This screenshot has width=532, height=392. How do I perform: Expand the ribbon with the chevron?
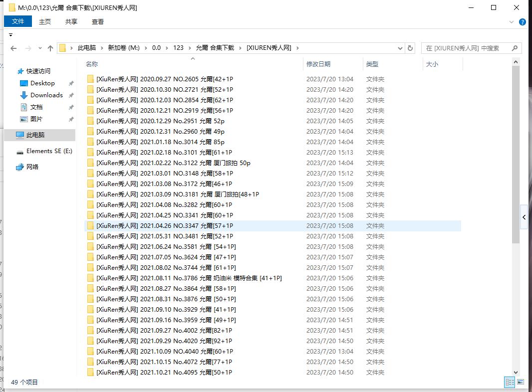point(512,22)
